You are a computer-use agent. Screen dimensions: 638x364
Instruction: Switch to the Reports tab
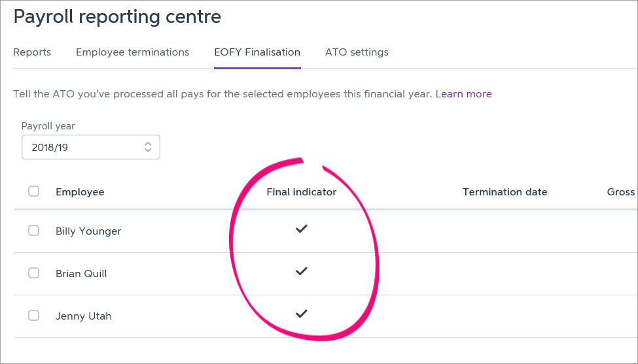pos(32,52)
